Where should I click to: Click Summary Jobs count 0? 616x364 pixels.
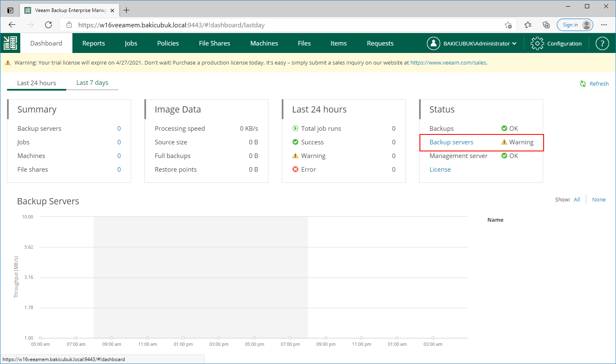point(119,142)
